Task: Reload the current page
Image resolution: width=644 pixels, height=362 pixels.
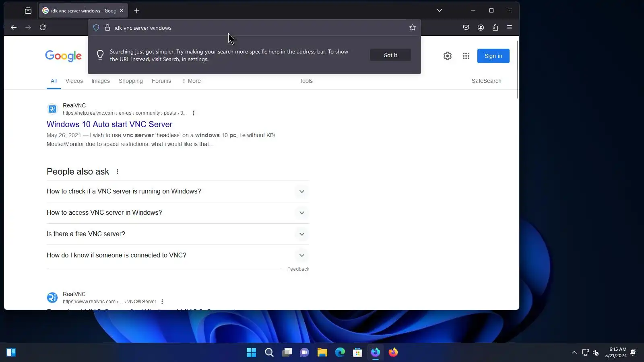Action: [43, 27]
